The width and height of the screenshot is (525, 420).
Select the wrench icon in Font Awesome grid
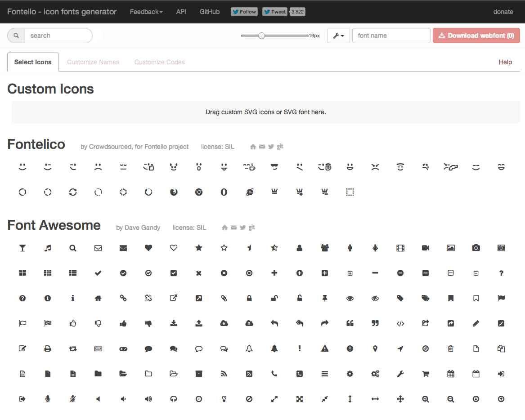pos(400,374)
